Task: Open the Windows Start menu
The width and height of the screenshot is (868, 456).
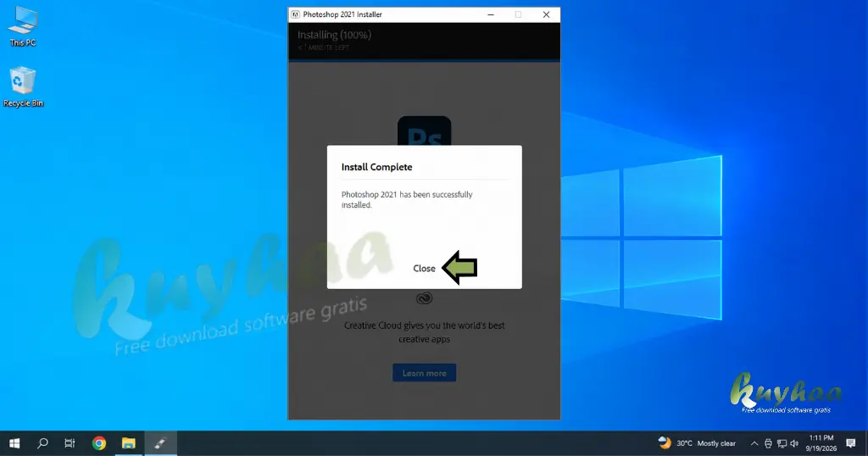Action: point(14,443)
